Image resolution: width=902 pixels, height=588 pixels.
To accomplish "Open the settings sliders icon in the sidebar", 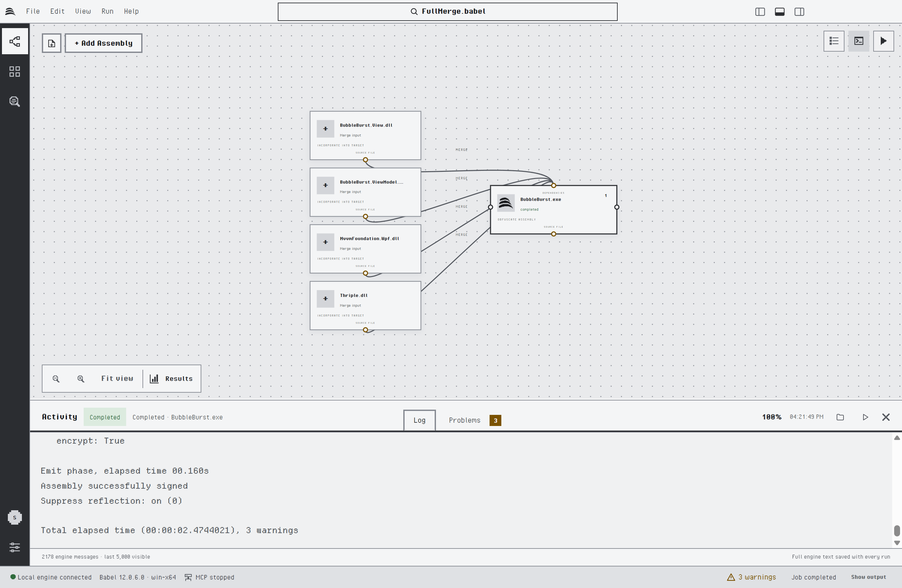I will pos(15,547).
